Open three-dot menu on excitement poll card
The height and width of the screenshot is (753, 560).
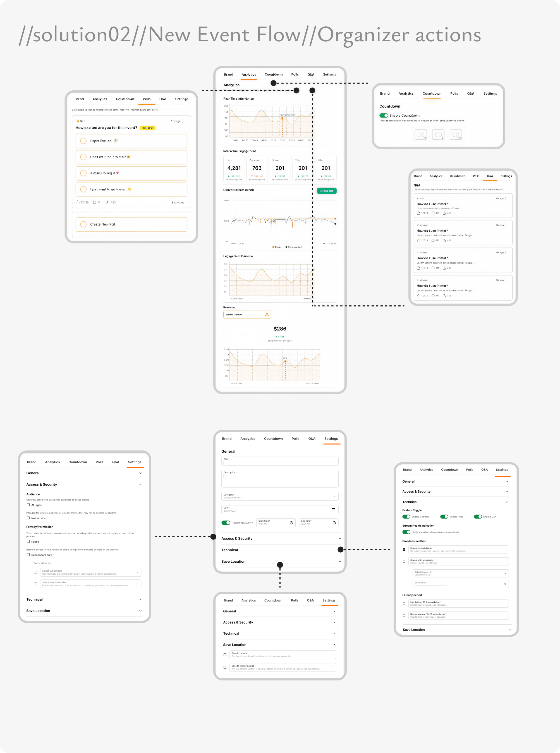coord(183,121)
